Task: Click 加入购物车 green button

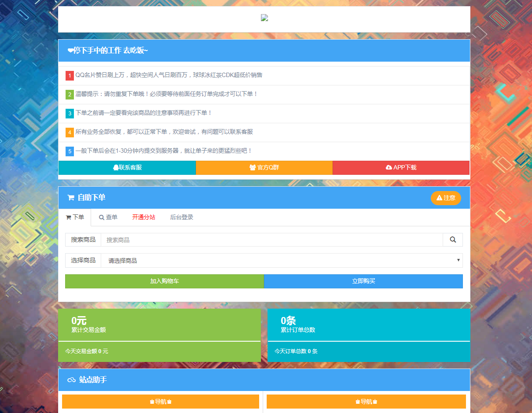Action: tap(165, 281)
